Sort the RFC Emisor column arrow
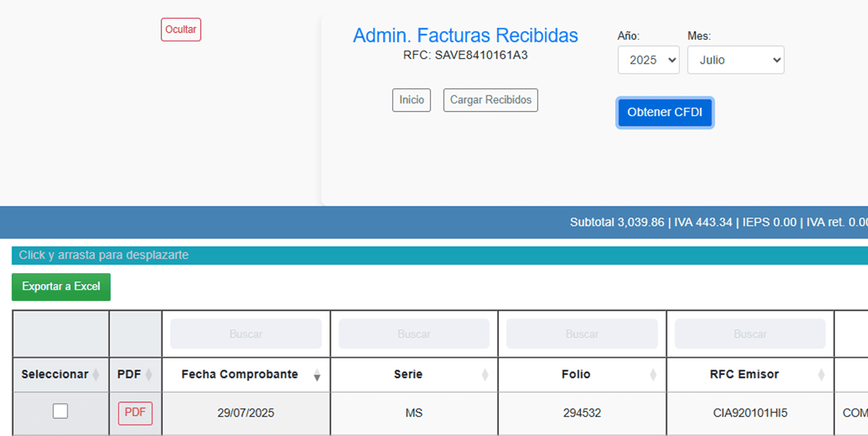This screenshot has width=868, height=436. pyautogui.click(x=821, y=375)
